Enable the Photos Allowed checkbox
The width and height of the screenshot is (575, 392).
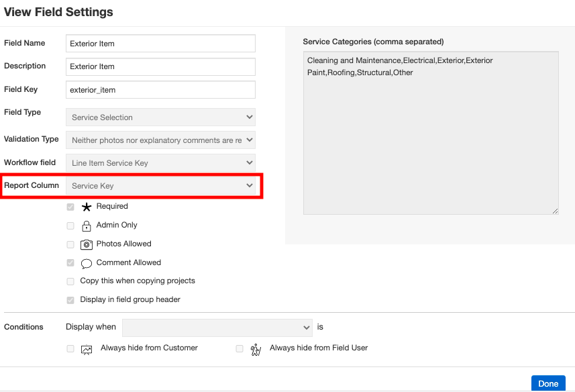(x=70, y=244)
